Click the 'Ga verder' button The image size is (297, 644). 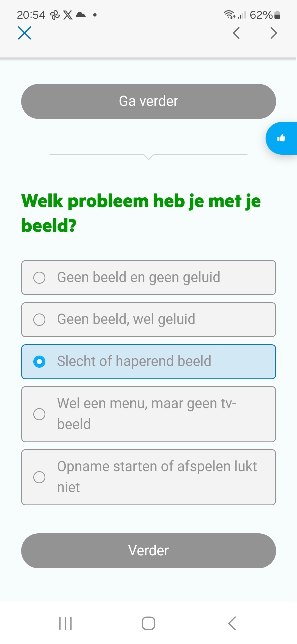pyautogui.click(x=148, y=101)
